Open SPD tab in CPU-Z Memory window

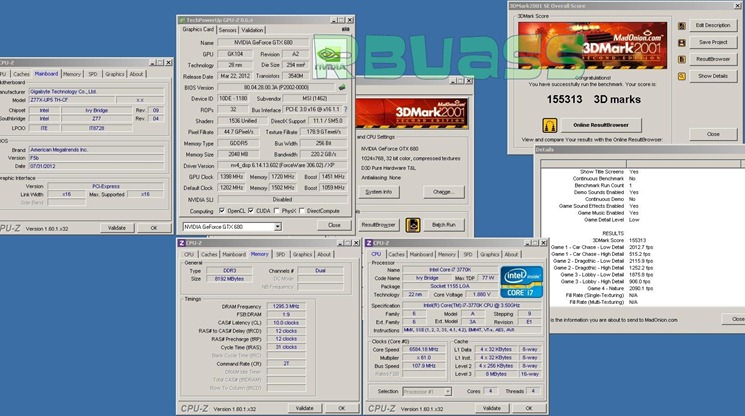(x=281, y=255)
